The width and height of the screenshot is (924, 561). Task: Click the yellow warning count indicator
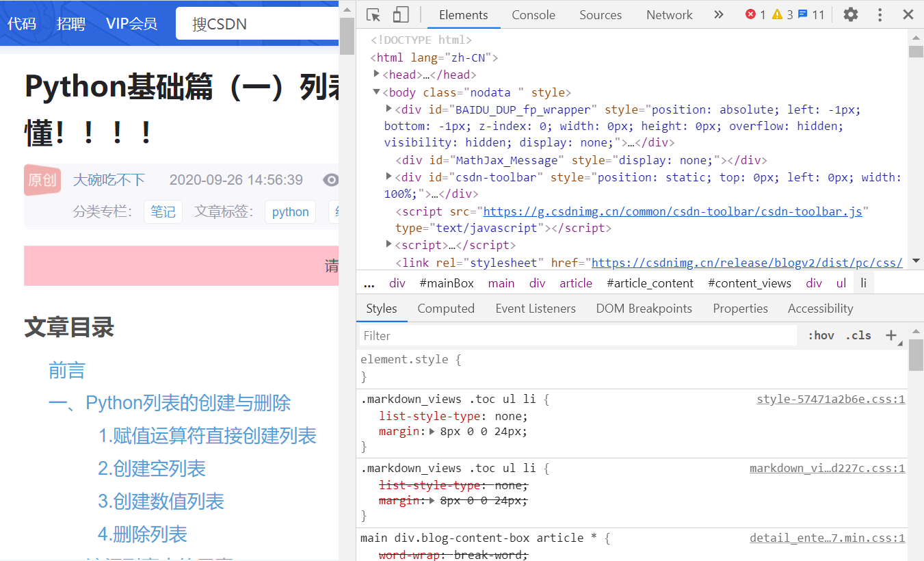782,14
